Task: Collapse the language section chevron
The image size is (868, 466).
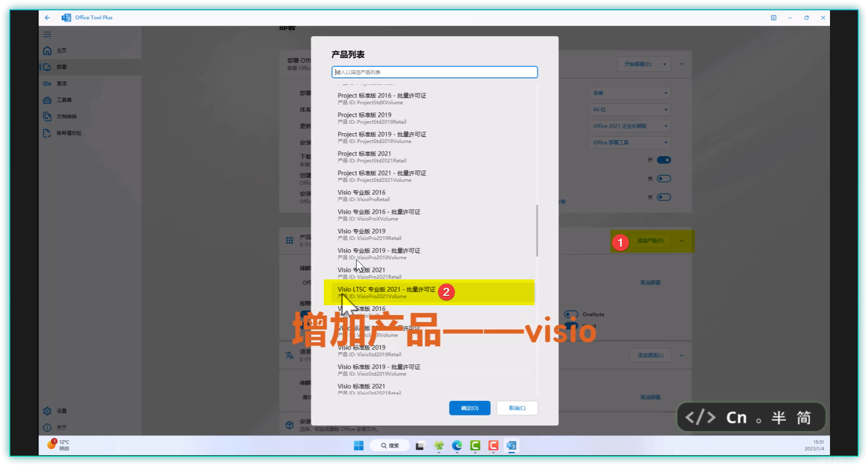Action: [682, 355]
